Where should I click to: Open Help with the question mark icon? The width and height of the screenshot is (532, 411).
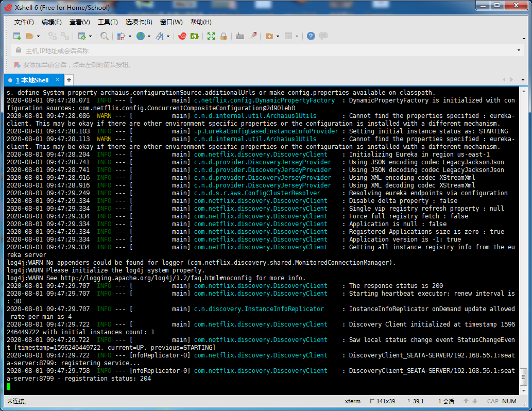(311, 36)
